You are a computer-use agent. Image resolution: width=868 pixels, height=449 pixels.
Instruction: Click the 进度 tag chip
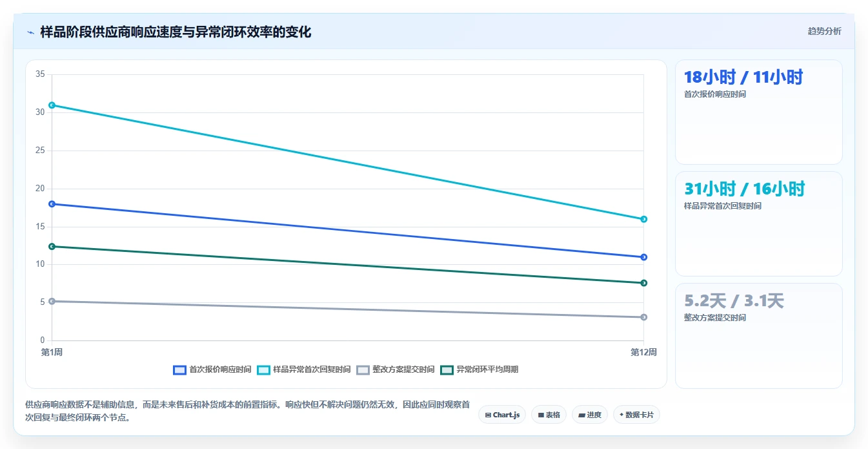click(590, 415)
